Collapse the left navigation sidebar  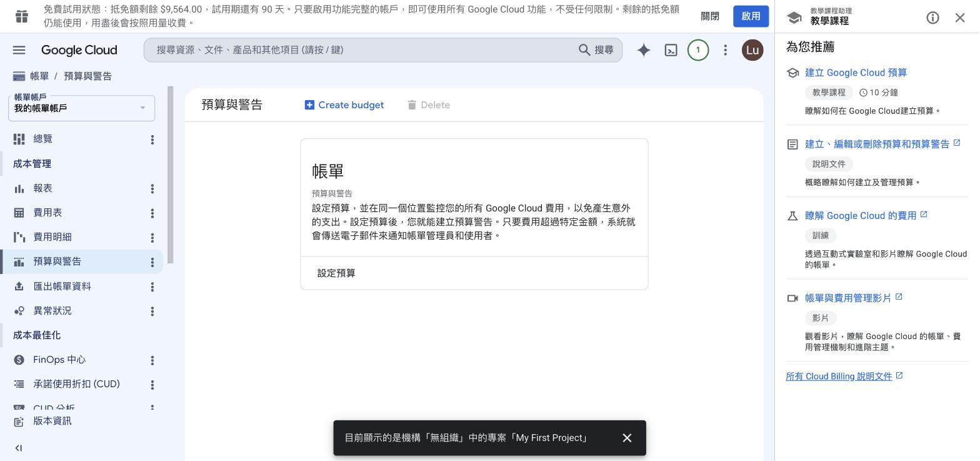coord(19,448)
